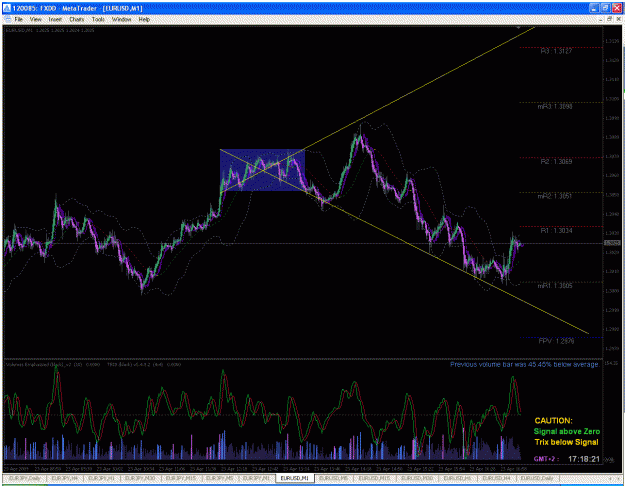Open the Help menu
The image size is (625, 486).
click(144, 19)
